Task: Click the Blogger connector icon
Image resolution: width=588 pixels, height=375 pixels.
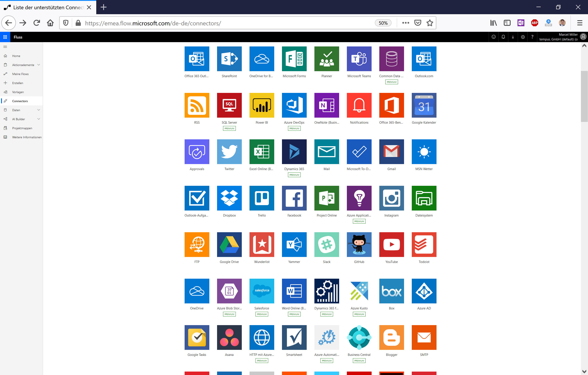Action: (x=391, y=337)
